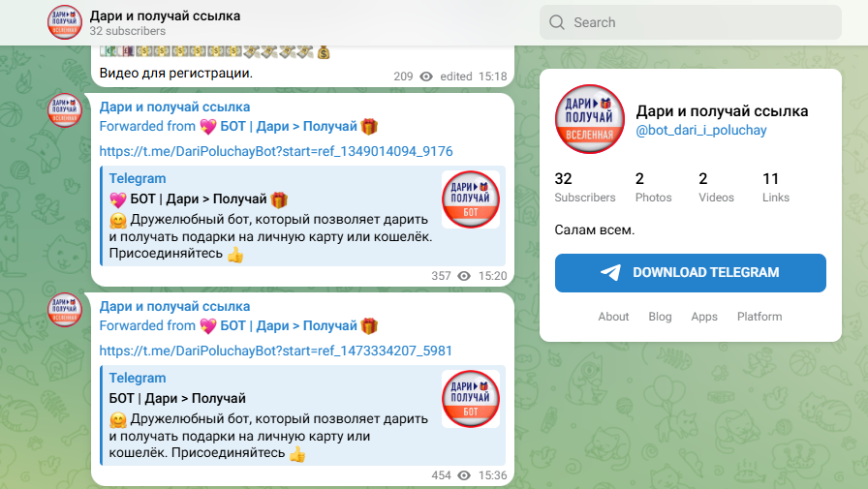868x489 pixels.
Task: Click the 32 Subscribers counter
Action: (585, 188)
